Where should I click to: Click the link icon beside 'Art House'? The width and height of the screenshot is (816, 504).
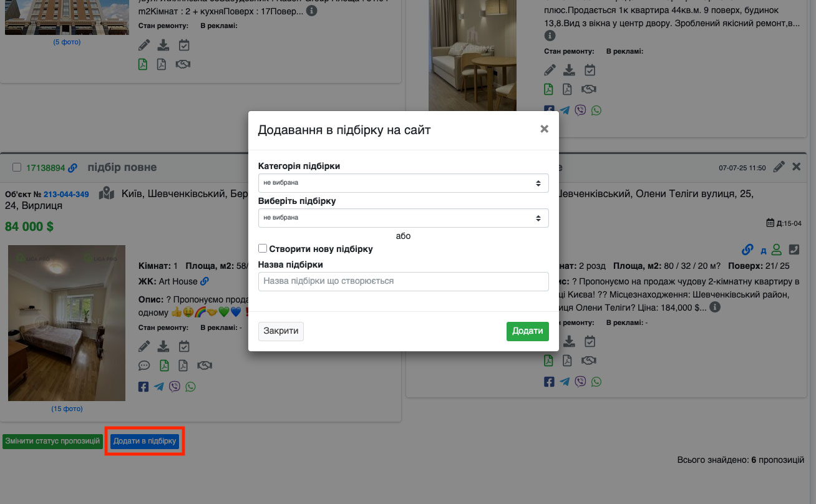[x=205, y=281]
